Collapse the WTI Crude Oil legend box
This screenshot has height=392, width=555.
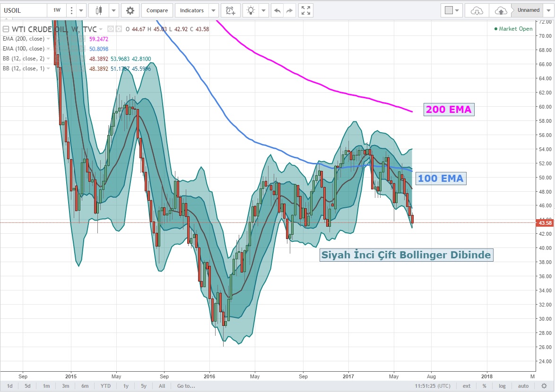[x=6, y=29]
